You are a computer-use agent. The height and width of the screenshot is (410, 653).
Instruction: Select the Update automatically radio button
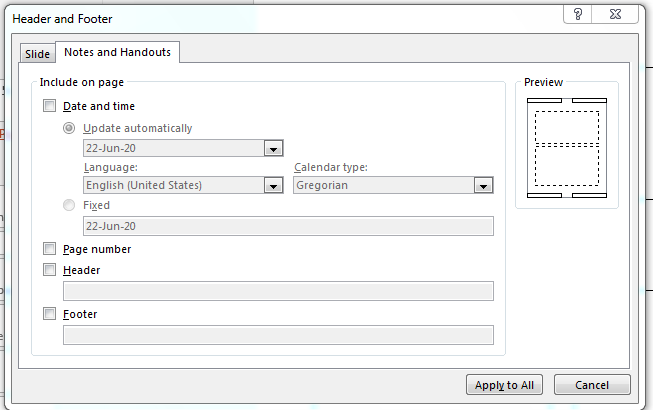pyautogui.click(x=69, y=128)
